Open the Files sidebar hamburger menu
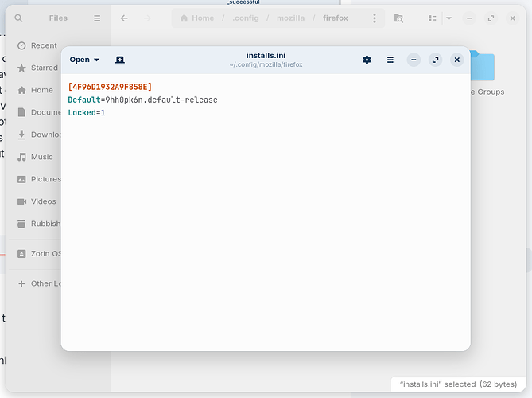 tap(97, 18)
